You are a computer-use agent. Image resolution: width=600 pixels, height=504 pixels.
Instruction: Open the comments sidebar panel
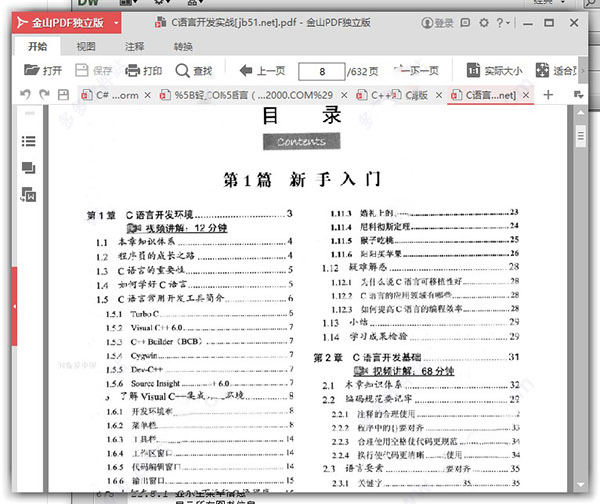tap(29, 168)
